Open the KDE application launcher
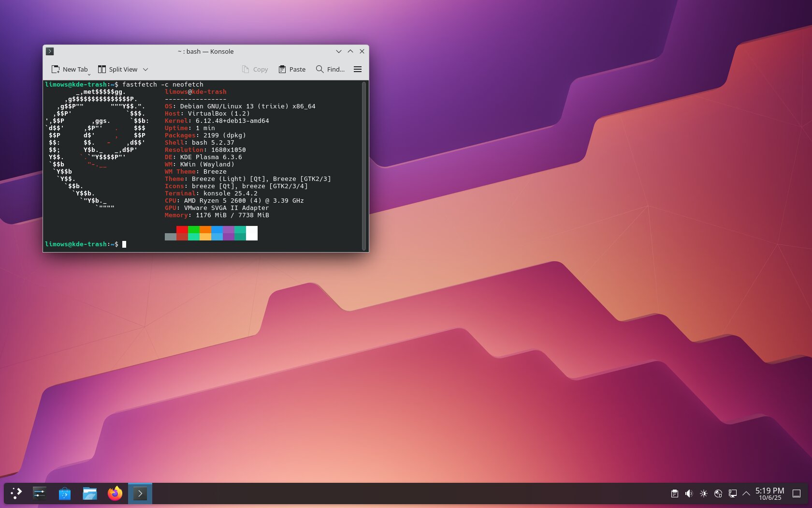Screen dimensions: 812x508 pyautogui.click(x=16, y=493)
